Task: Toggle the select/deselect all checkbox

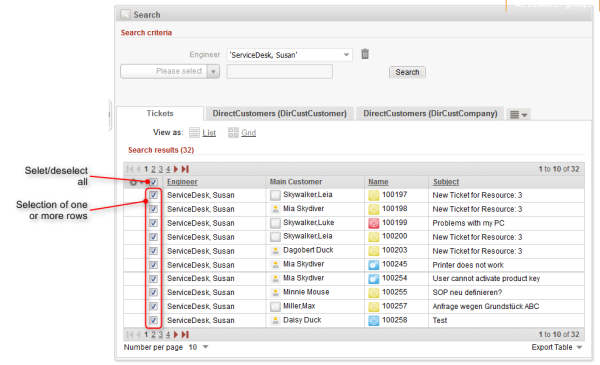Action: (153, 182)
